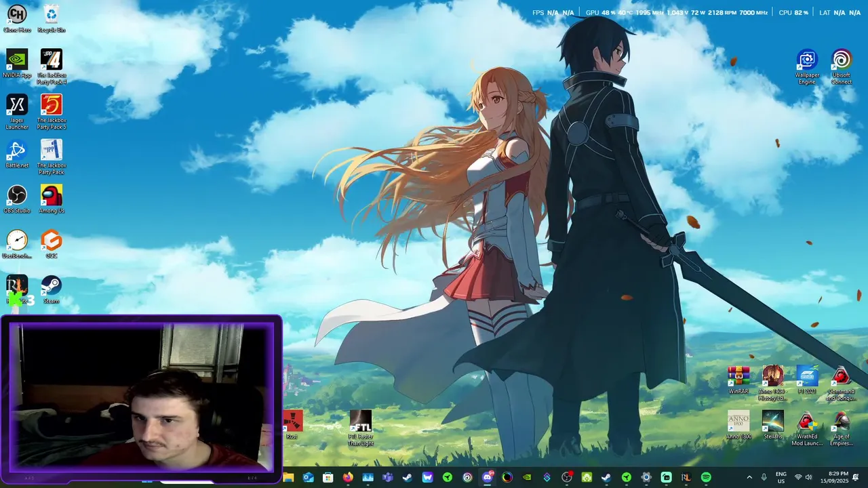Image resolution: width=868 pixels, height=488 pixels.
Task: Open Ubisoft Connect on the taskbar
Action: click(x=467, y=477)
